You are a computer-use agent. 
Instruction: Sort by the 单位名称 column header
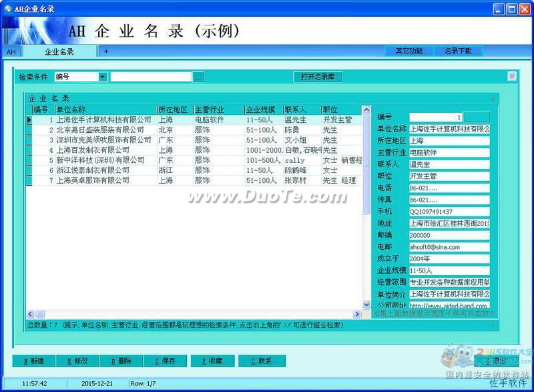click(106, 110)
